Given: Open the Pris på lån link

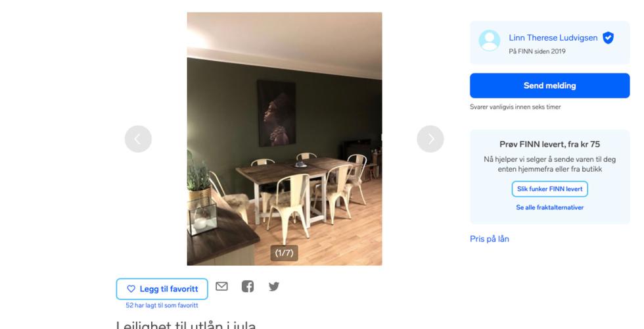Looking at the screenshot, I should pos(490,239).
